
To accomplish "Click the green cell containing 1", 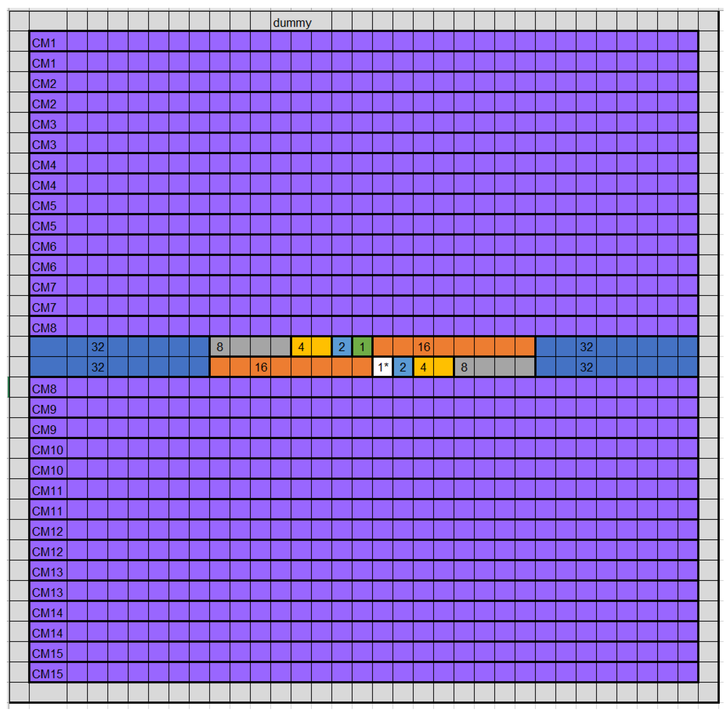I will [x=362, y=346].
